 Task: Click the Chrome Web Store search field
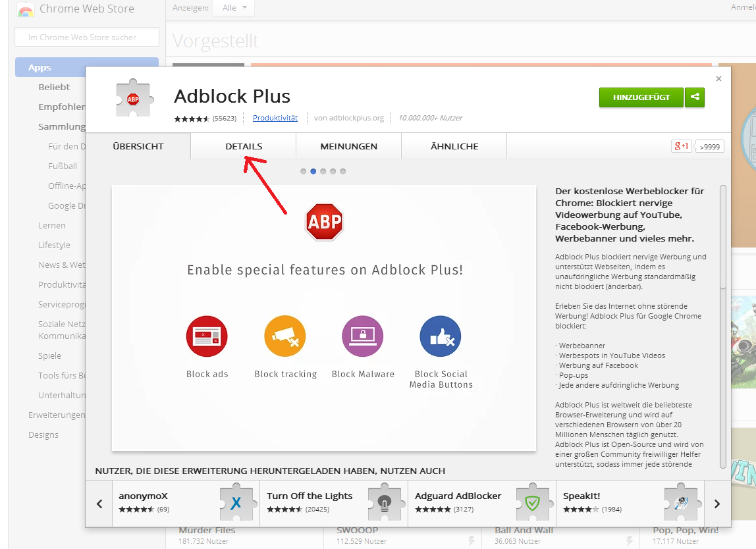(x=87, y=37)
